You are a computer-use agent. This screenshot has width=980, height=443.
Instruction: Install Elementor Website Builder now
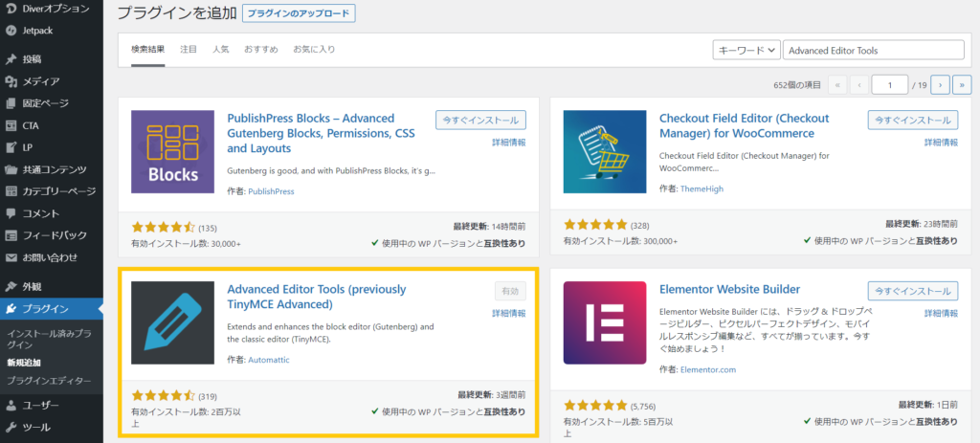click(912, 291)
